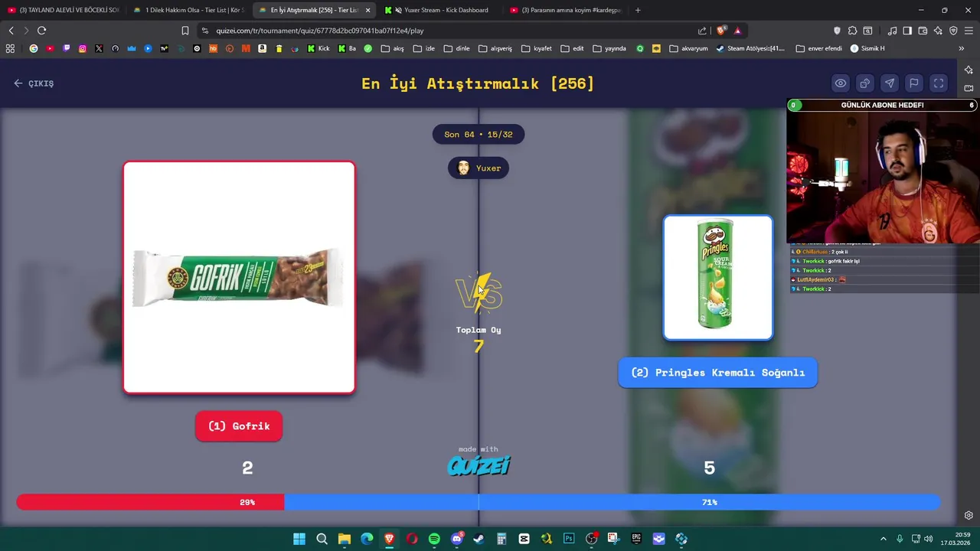
Task: Open a new browser tab
Action: click(638, 10)
